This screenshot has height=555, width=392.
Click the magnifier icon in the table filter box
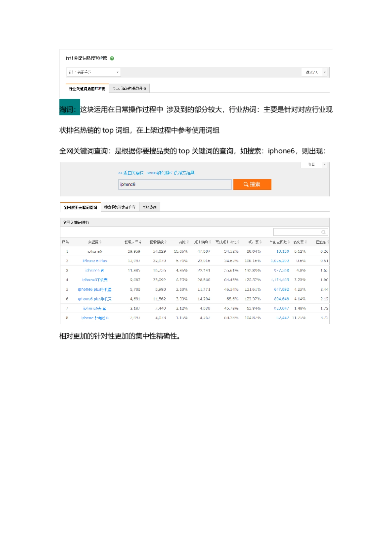point(323,232)
